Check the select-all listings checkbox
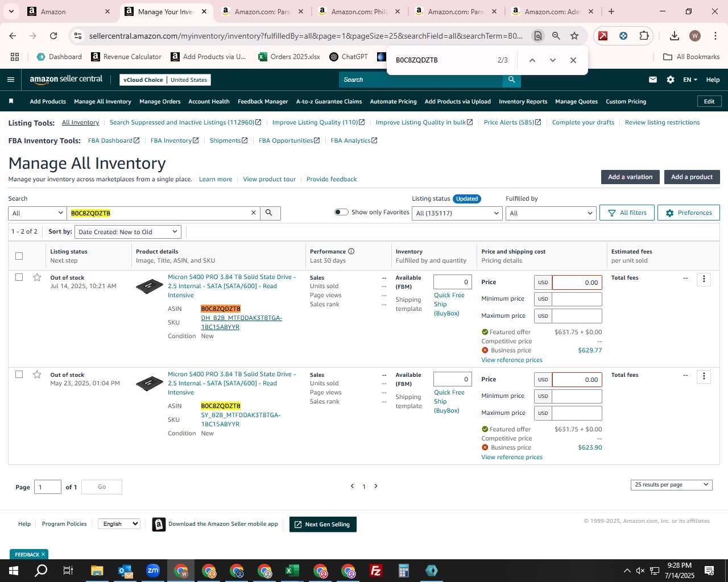Image resolution: width=728 pixels, height=582 pixels. [19, 256]
